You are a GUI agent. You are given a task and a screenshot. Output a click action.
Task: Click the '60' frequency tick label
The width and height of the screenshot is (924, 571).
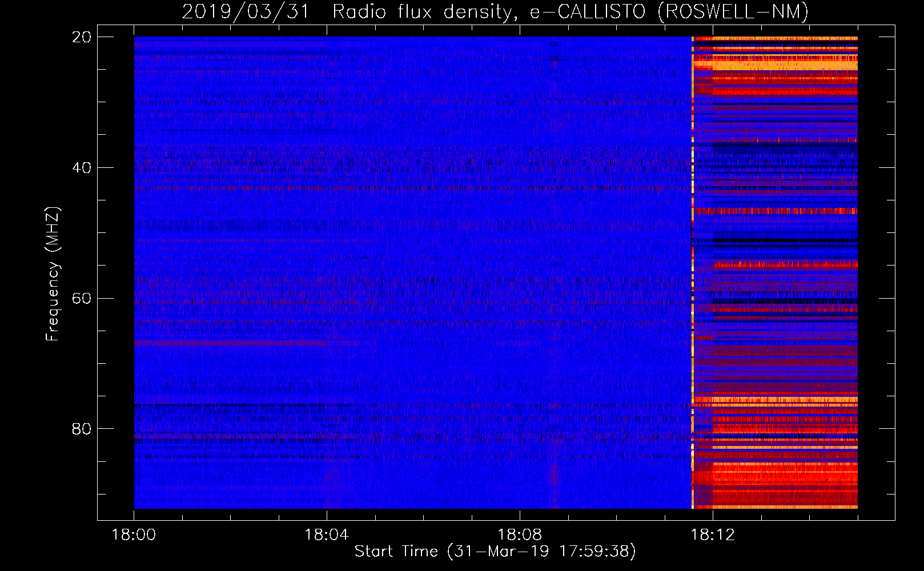(x=82, y=299)
